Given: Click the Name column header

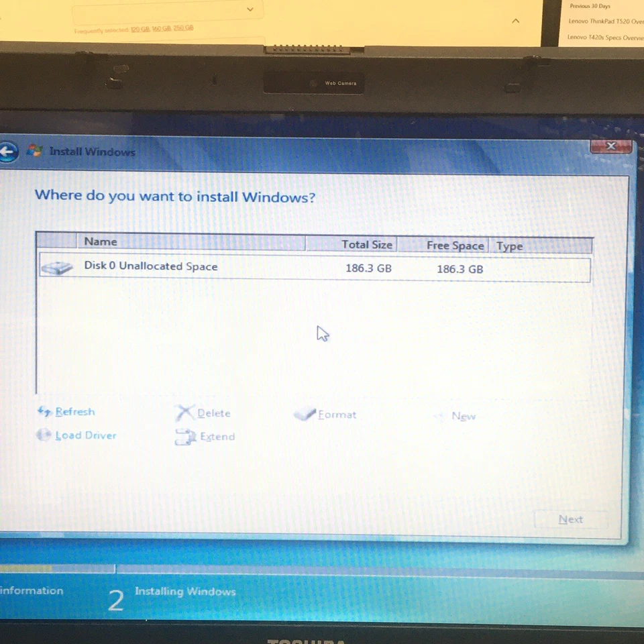Looking at the screenshot, I should [100, 241].
